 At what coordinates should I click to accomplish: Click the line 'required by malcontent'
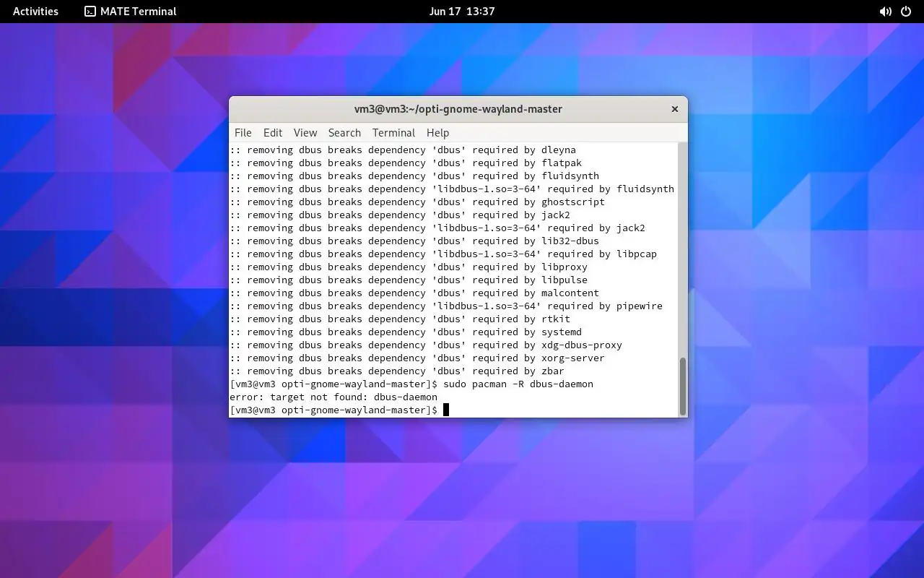(414, 293)
